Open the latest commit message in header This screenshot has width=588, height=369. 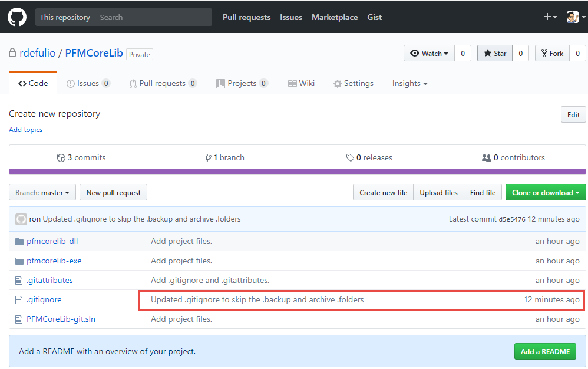[142, 219]
